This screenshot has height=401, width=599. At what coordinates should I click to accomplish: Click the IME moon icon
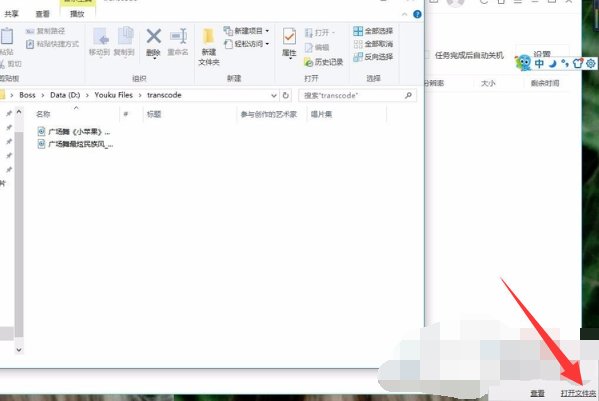(x=552, y=64)
